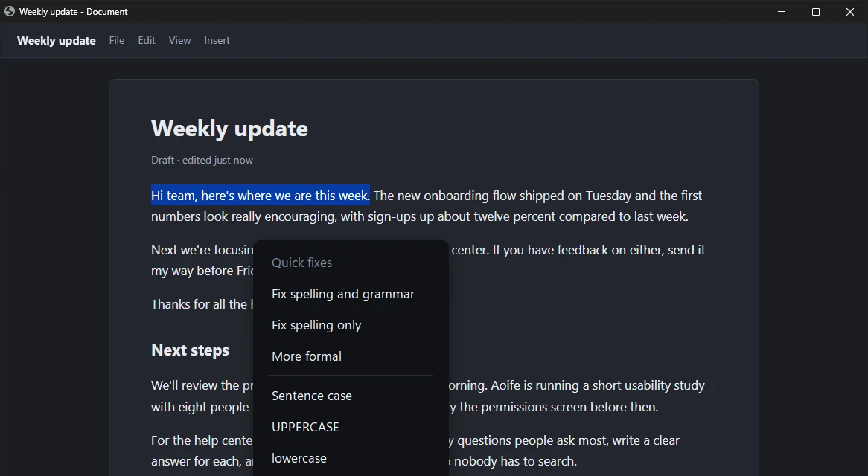Convert selection to lowercase
The width and height of the screenshot is (868, 476).
(x=351, y=458)
